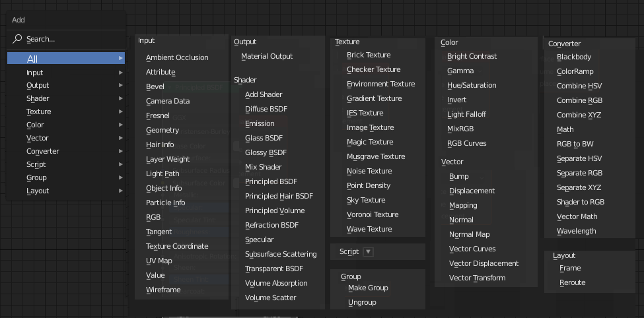This screenshot has height=318, width=644.
Task: Add a Wave Texture node
Action: [369, 229]
